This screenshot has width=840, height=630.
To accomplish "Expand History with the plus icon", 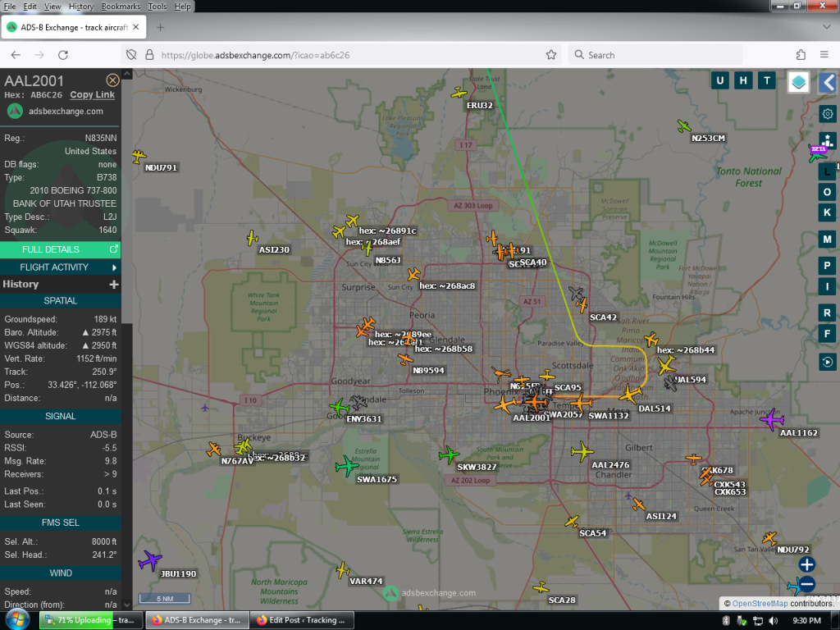I will click(113, 285).
